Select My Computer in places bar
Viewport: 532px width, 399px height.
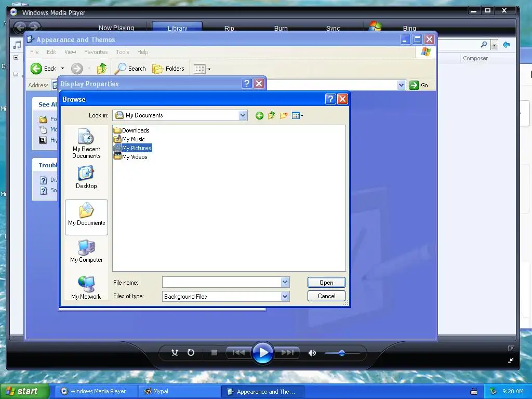(86, 251)
